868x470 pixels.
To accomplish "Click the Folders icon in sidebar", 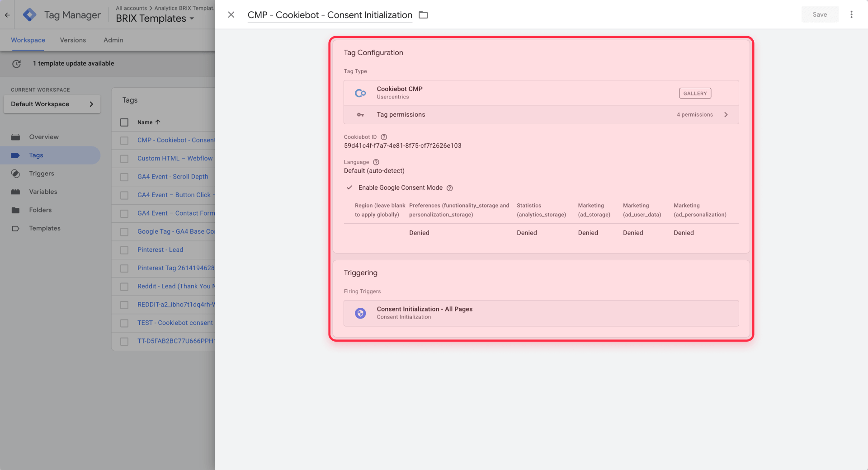I will pos(16,210).
